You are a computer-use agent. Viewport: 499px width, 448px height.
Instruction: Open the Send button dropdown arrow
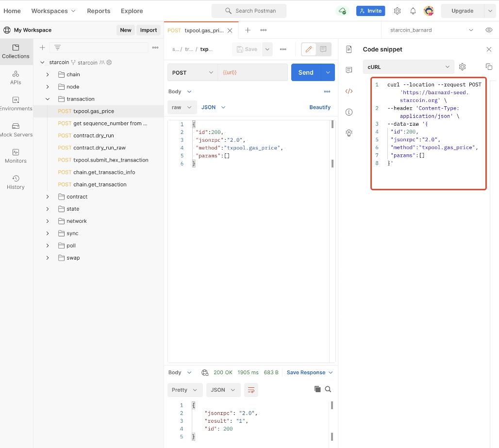(328, 72)
